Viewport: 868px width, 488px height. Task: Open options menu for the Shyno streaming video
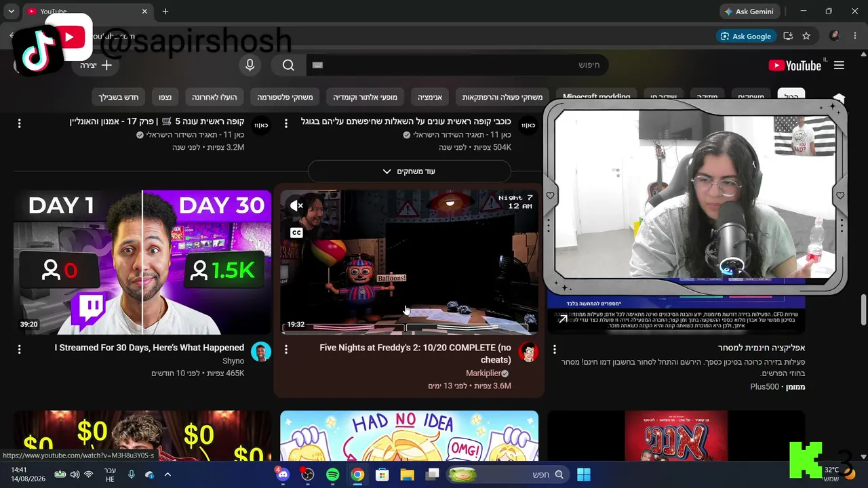(19, 349)
